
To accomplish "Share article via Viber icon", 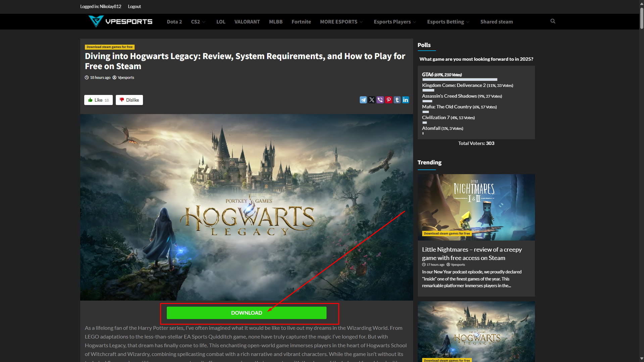I will point(380,100).
